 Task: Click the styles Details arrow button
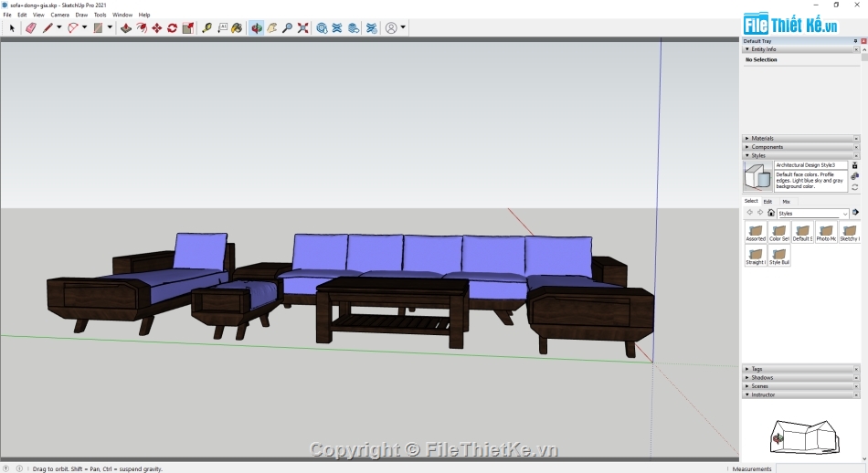click(x=855, y=213)
